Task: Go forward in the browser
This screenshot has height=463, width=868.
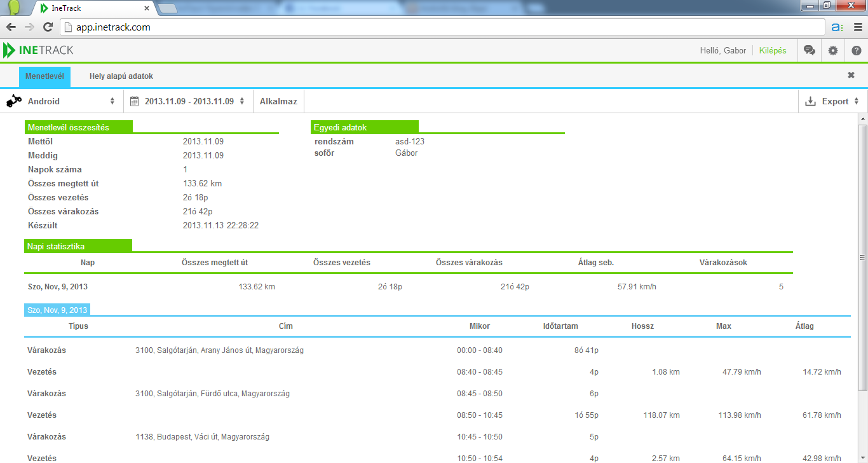Action: pyautogui.click(x=29, y=27)
